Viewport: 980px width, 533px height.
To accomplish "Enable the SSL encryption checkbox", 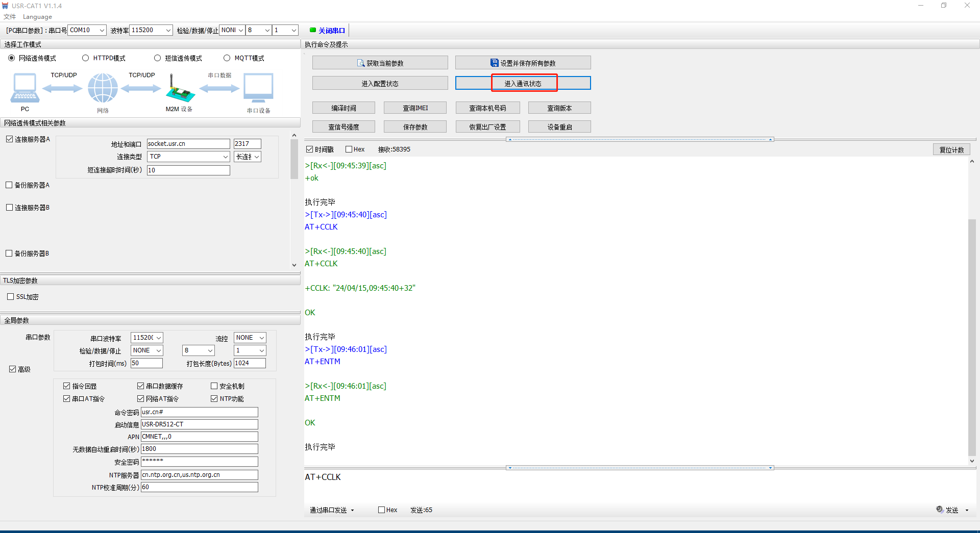I will click(x=11, y=297).
